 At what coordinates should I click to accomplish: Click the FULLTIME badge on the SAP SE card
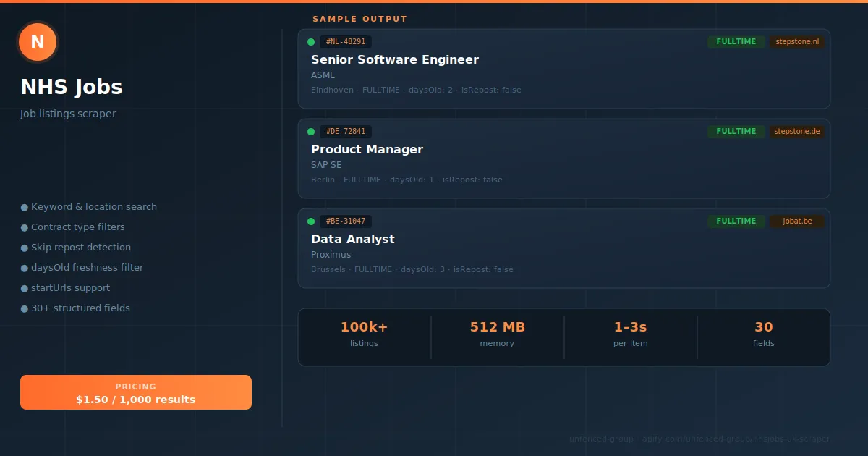tap(736, 132)
